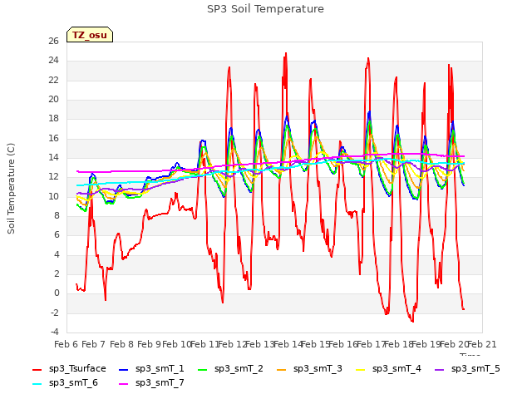Image resolution: width=532 pixels, height=399 pixels.
Task: Click red color swatch for sp3_Tsurface
Action: (x=37, y=369)
